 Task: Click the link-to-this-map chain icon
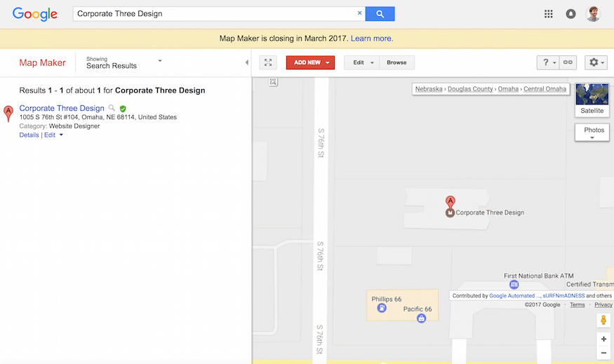point(568,62)
